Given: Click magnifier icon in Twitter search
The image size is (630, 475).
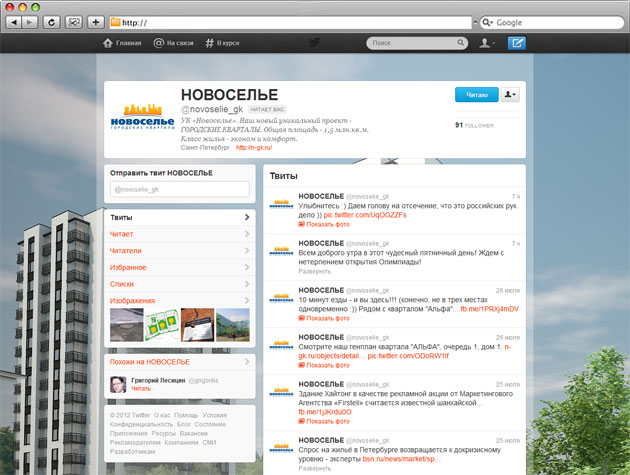Looking at the screenshot, I should coord(460,43).
